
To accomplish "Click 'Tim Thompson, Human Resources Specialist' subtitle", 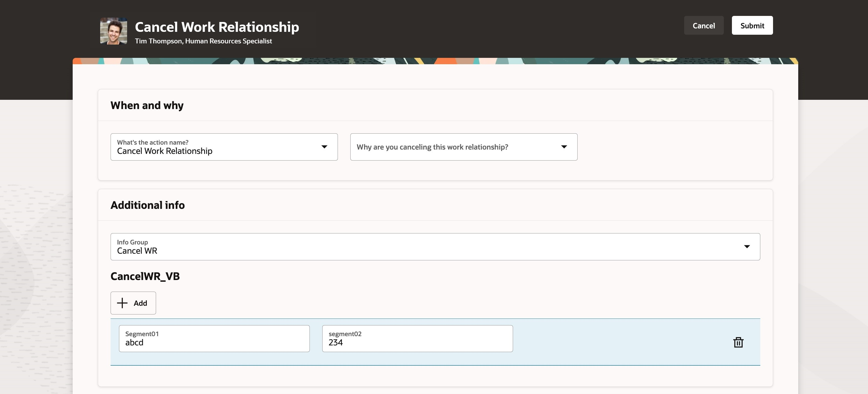I will tap(203, 41).
